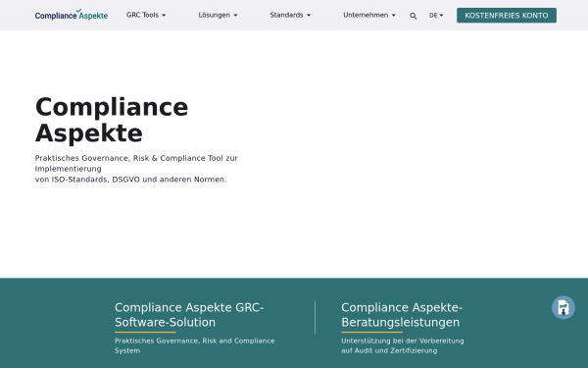Image resolution: width=588 pixels, height=368 pixels.
Task: Click the Unternehmen dropdown arrow
Action: pyautogui.click(x=393, y=16)
